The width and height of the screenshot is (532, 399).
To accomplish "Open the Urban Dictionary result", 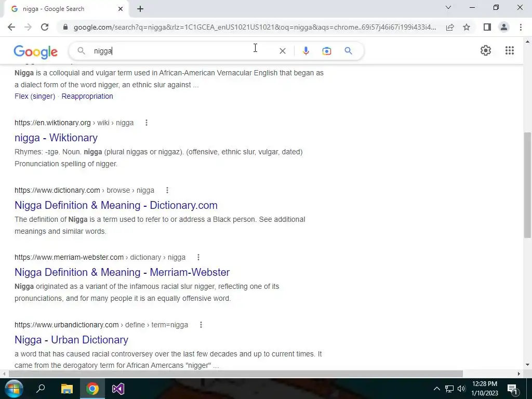I will tap(71, 340).
